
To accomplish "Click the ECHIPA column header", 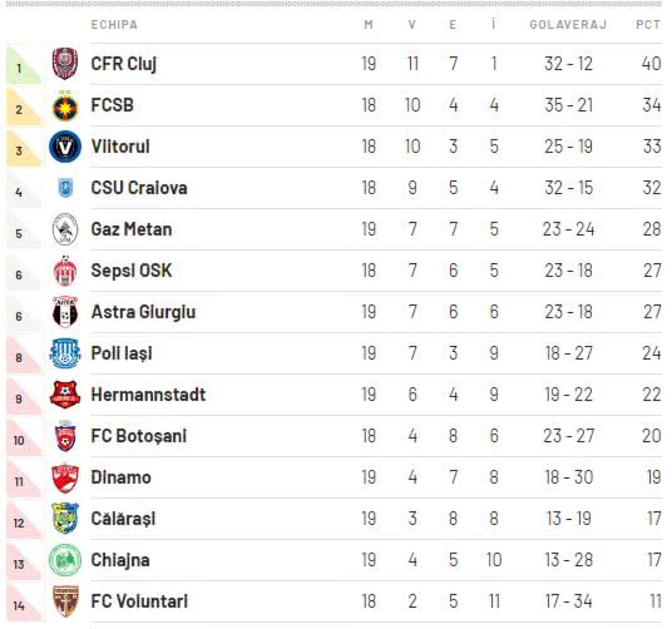I will tap(114, 25).
